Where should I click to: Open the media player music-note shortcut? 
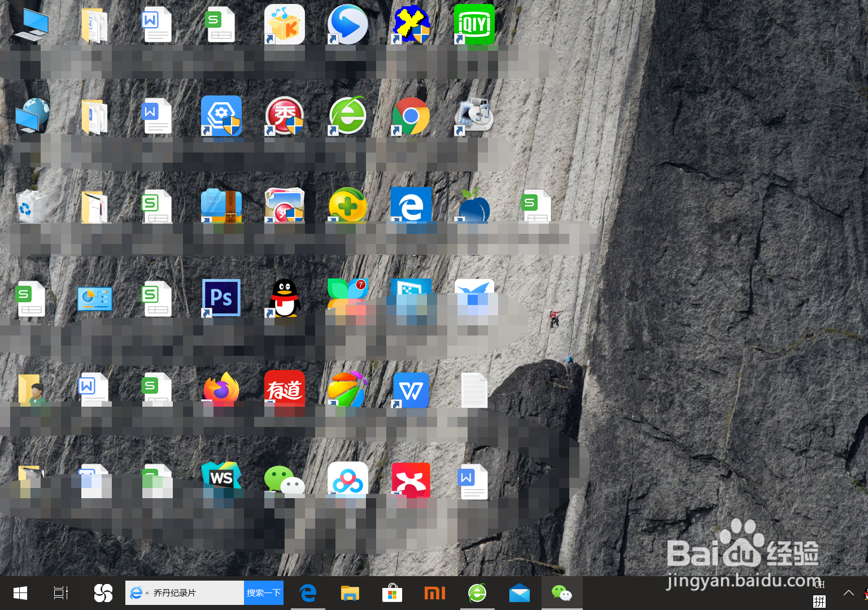(474, 116)
